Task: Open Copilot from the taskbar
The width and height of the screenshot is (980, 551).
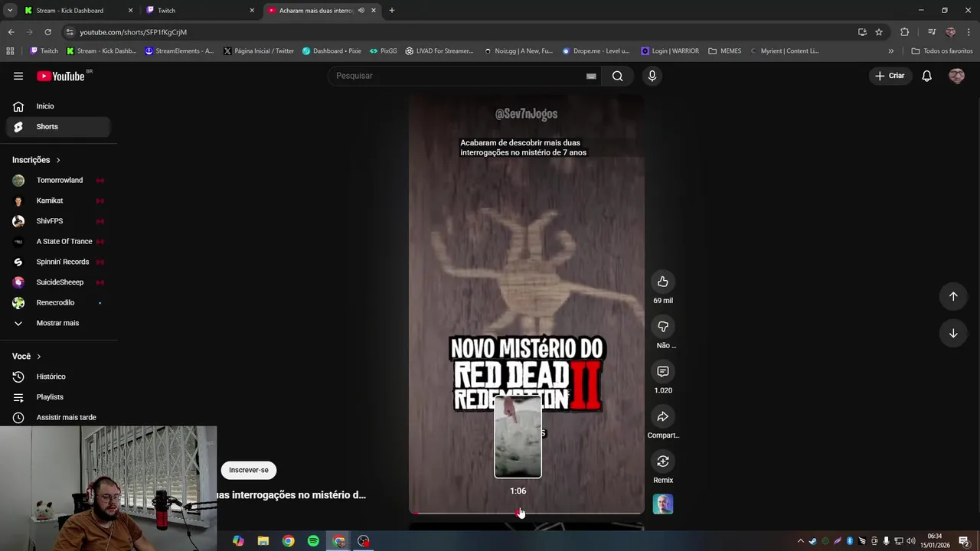Action: click(x=238, y=541)
